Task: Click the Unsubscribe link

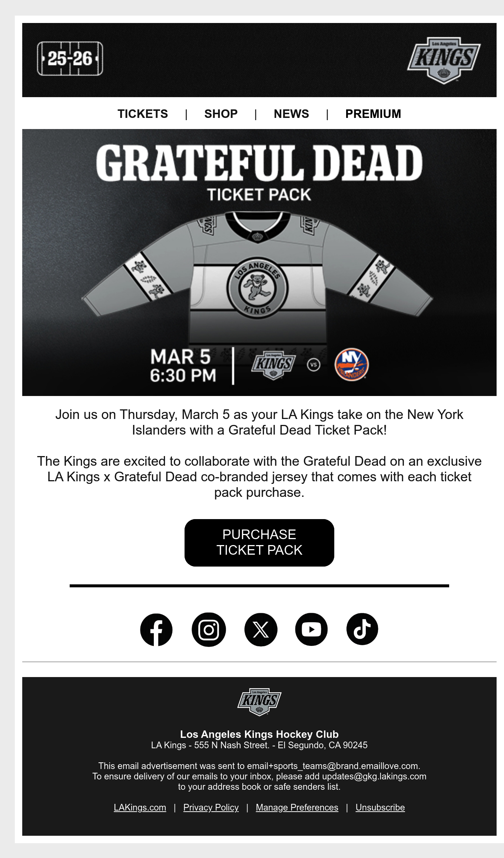Action: [380, 807]
